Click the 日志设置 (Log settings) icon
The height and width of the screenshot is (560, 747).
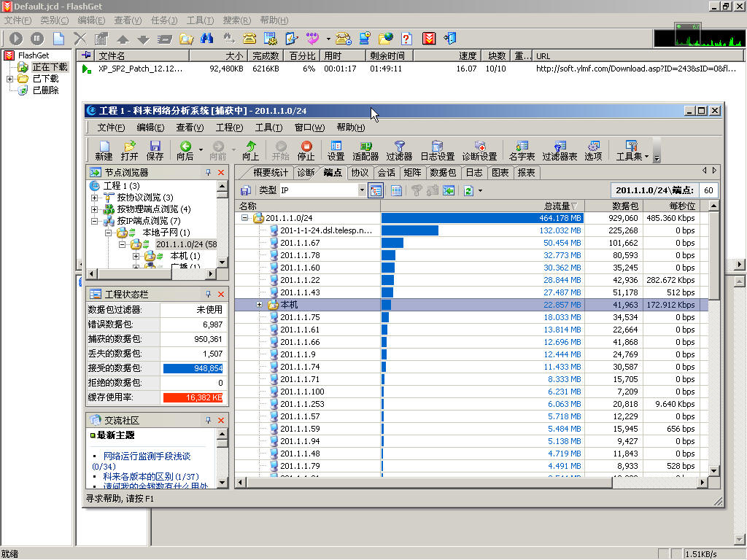[437, 150]
